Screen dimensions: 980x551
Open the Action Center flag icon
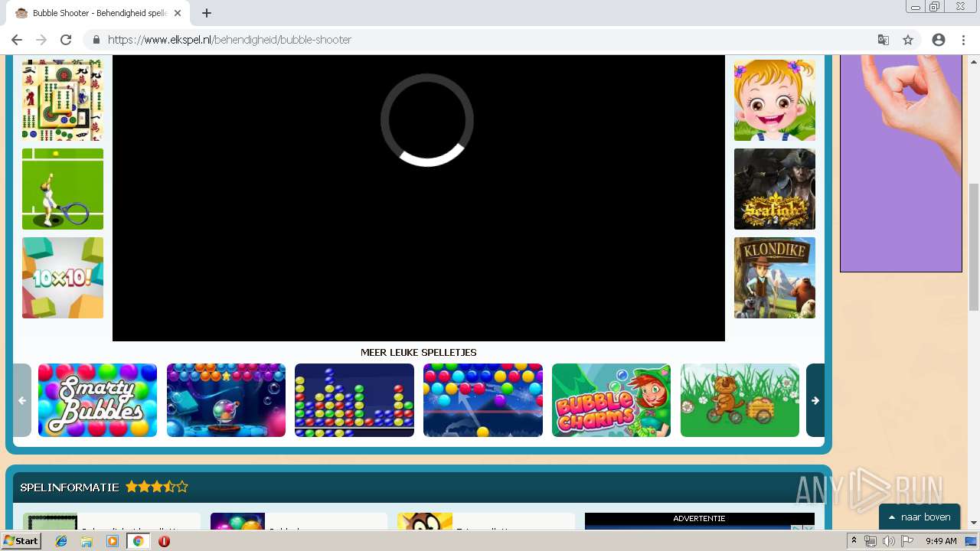coord(907,541)
